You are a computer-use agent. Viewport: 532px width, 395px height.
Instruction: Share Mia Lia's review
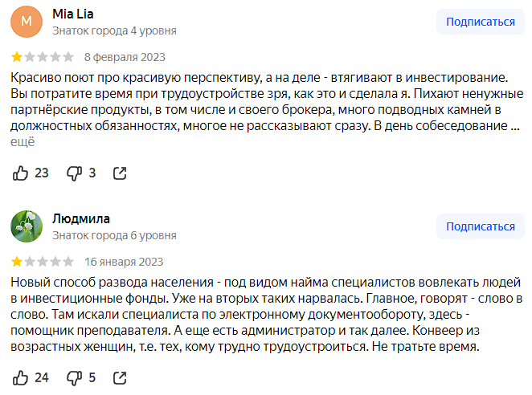120,173
